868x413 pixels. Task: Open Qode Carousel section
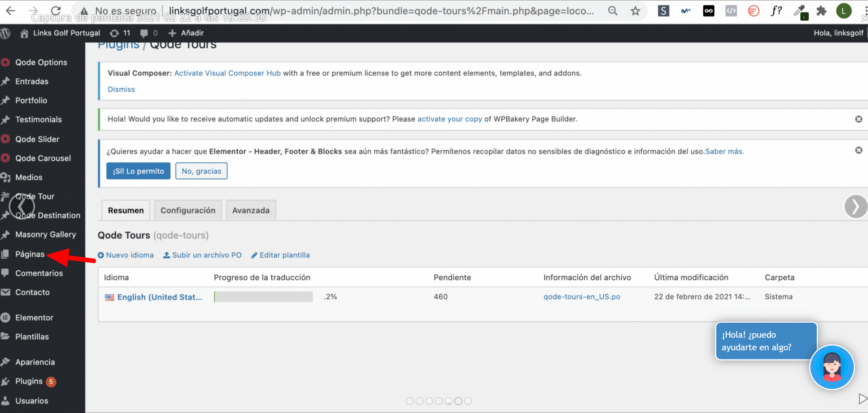43,158
